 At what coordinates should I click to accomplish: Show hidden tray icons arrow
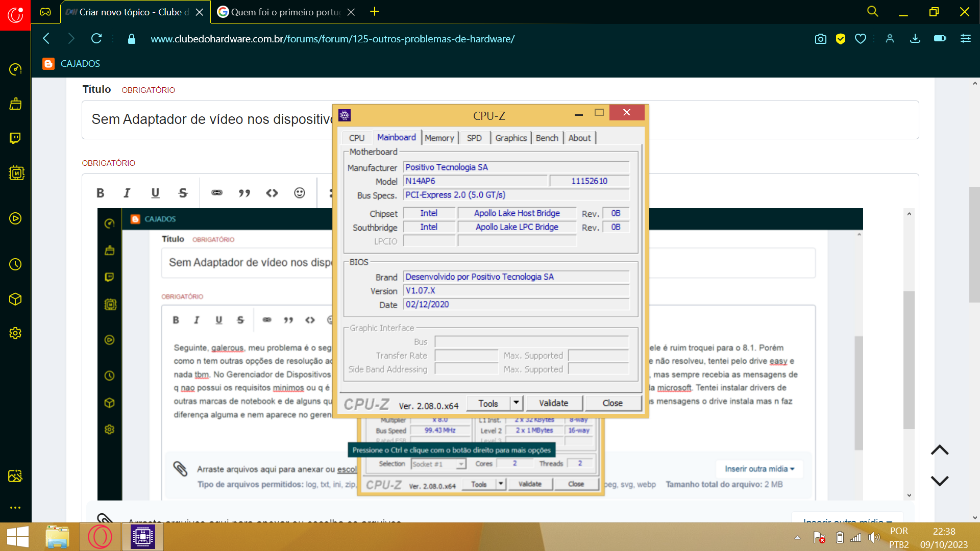797,537
